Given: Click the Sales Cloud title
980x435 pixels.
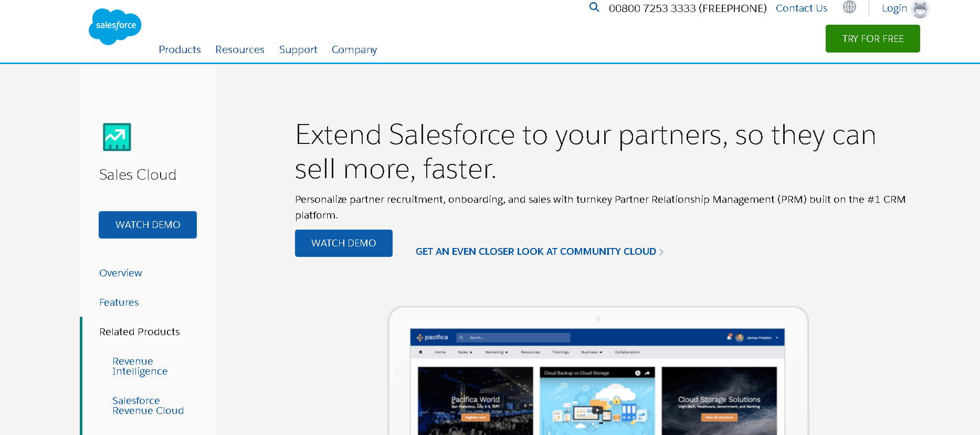Looking at the screenshot, I should [138, 174].
